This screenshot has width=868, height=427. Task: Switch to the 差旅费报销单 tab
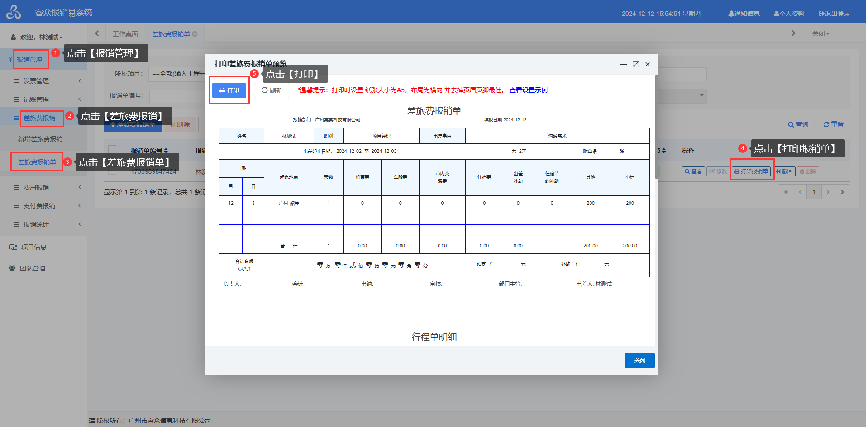click(x=171, y=34)
